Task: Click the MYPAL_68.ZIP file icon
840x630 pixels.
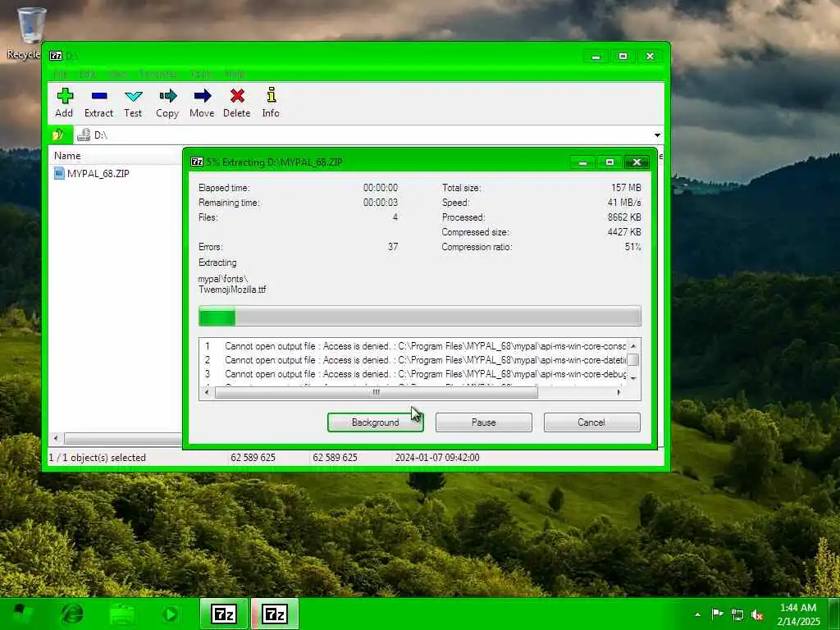Action: click(59, 173)
